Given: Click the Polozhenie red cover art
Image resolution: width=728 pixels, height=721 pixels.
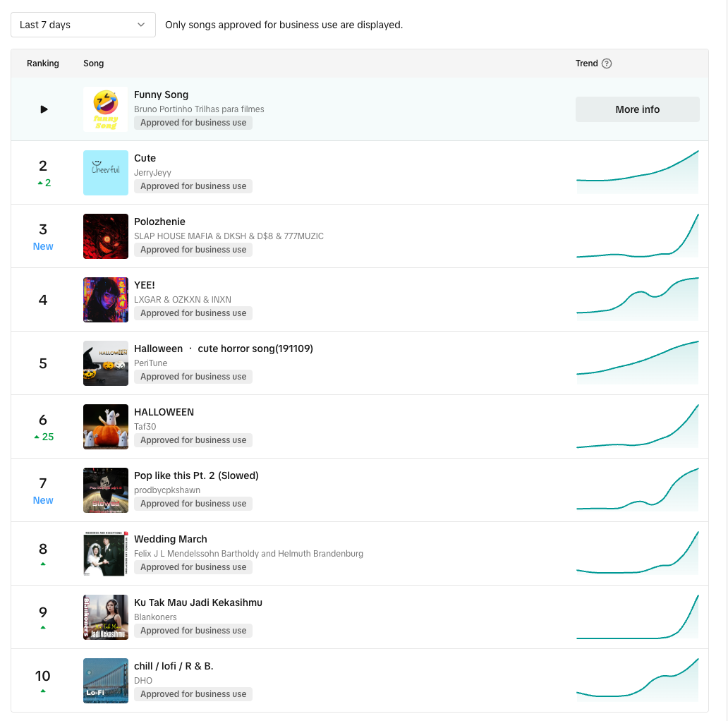Looking at the screenshot, I should click(106, 236).
